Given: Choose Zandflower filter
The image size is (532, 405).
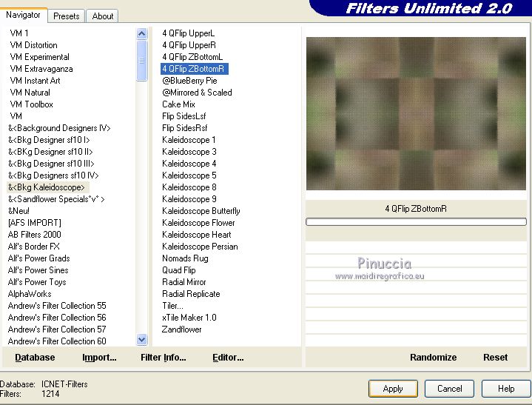Looking at the screenshot, I should [x=181, y=329].
